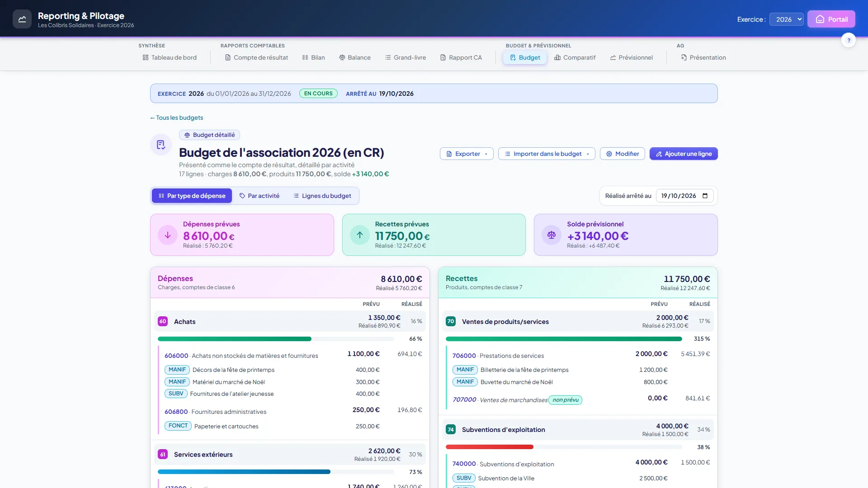Click the class 70 badge next to Ventes
The width and height of the screenshot is (868, 488).
tap(451, 321)
